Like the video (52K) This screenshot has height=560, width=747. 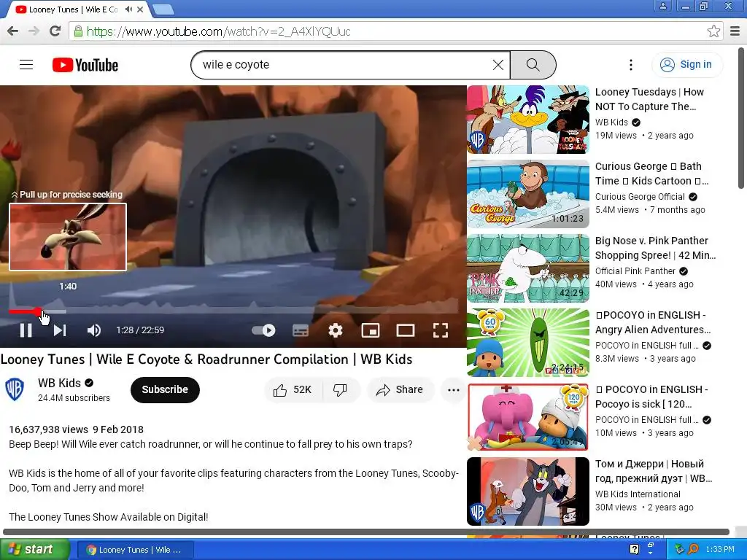[293, 390]
